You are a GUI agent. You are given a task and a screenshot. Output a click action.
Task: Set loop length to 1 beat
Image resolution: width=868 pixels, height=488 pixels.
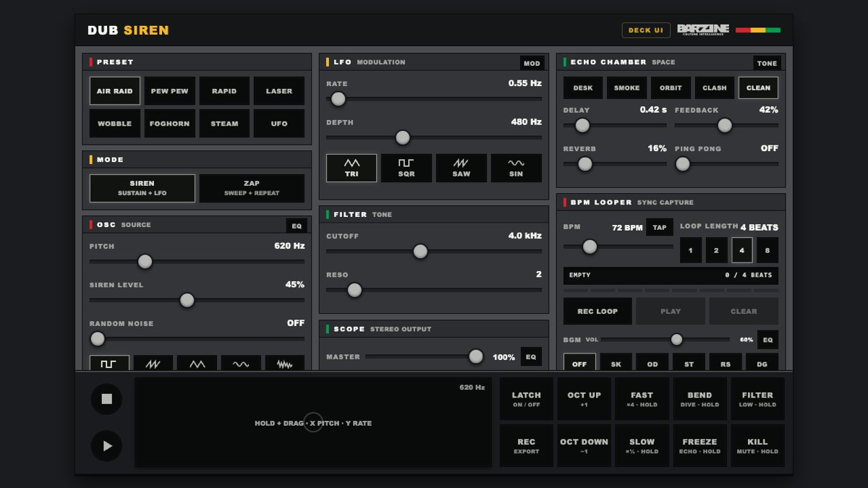click(691, 250)
